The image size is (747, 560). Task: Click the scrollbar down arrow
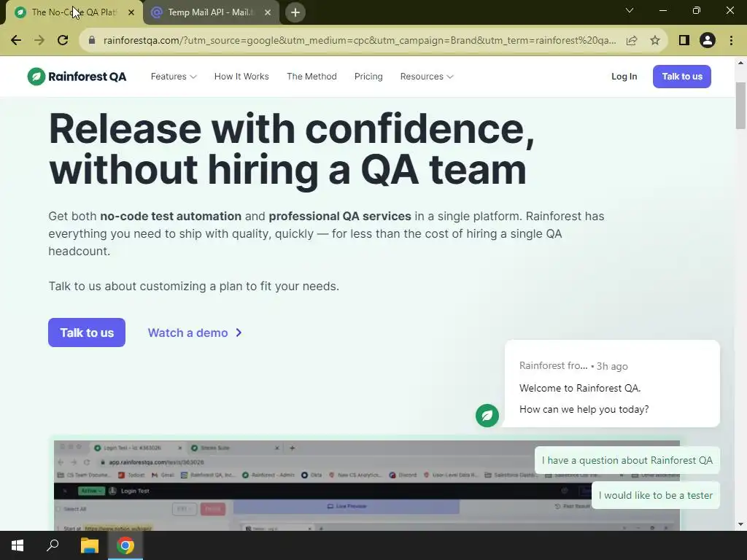pos(740,524)
